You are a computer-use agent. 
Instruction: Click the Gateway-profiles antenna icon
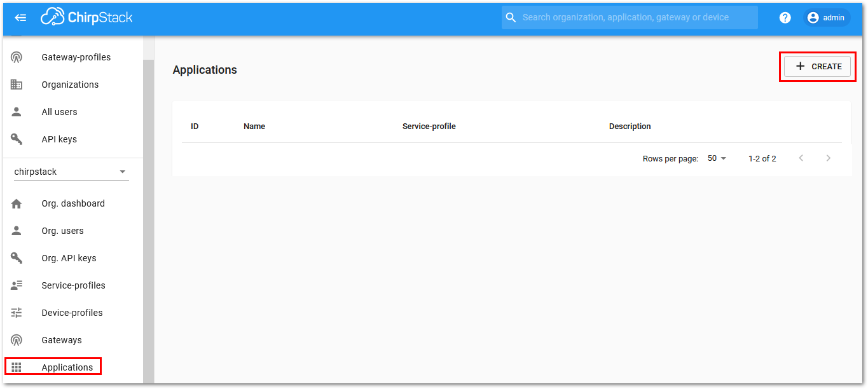point(17,57)
